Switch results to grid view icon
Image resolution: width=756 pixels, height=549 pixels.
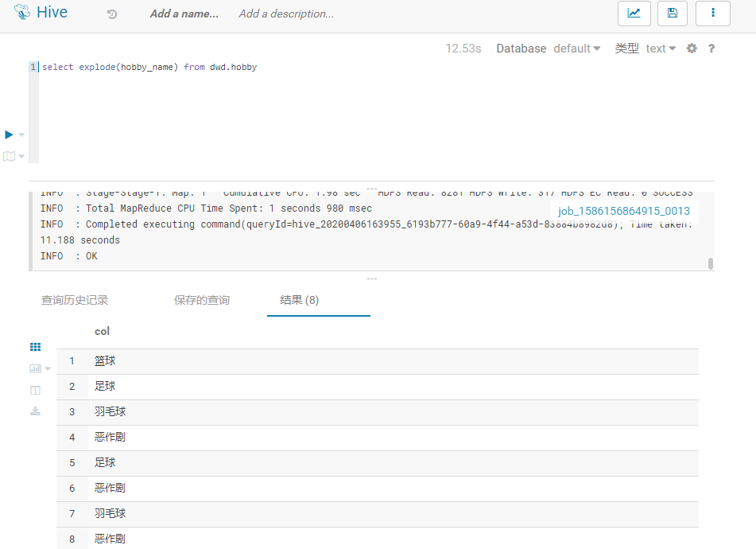(35, 347)
